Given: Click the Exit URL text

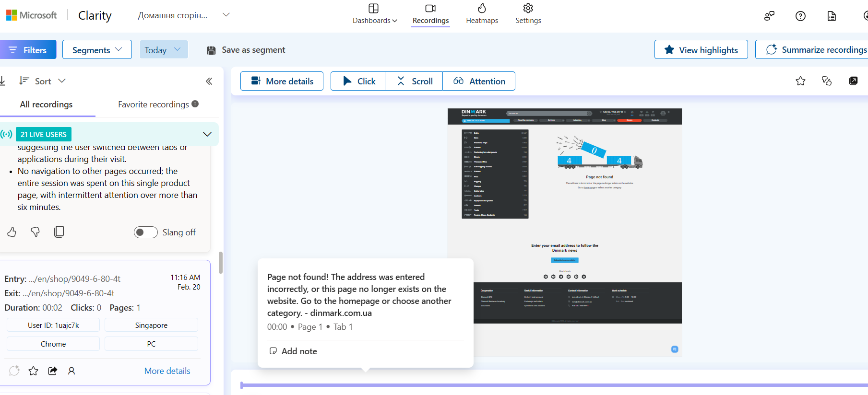Looking at the screenshot, I should click(59, 293).
